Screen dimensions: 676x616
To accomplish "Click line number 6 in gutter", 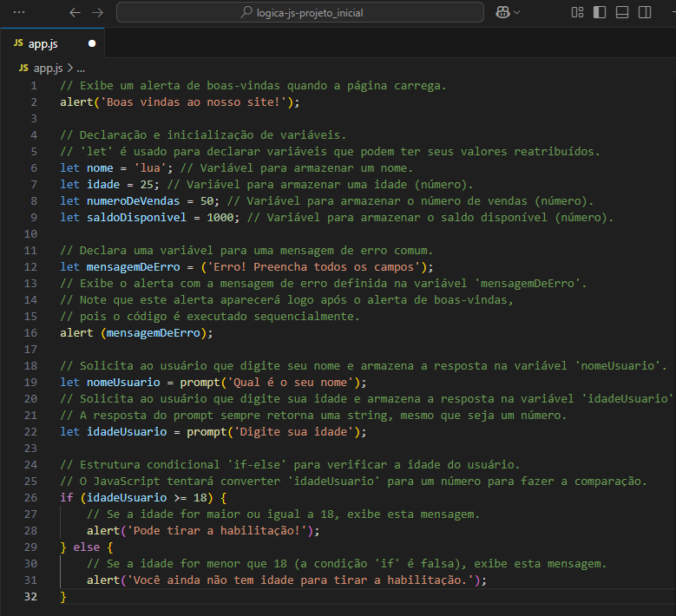I will [x=34, y=168].
